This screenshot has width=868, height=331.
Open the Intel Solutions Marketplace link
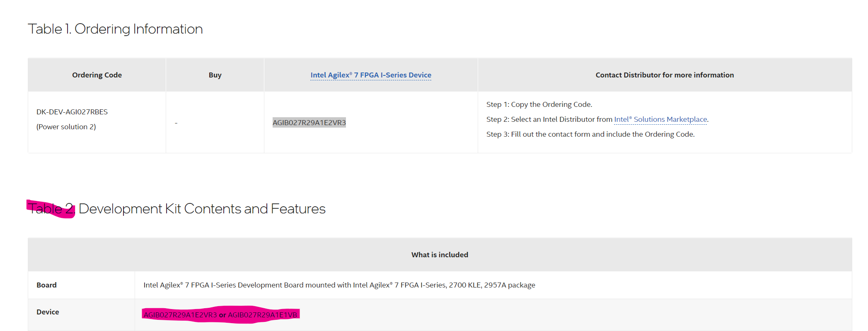[x=660, y=119]
